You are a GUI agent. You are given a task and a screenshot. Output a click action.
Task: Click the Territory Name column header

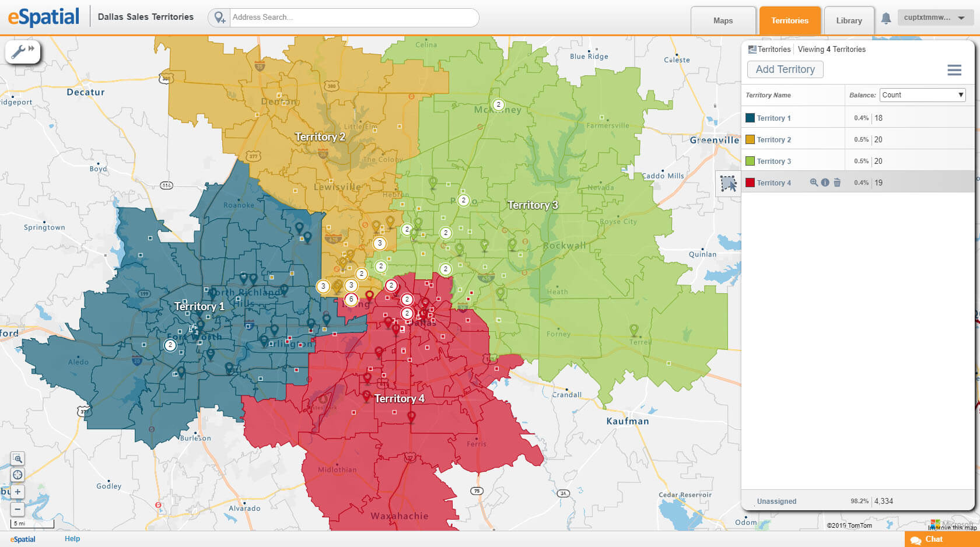pos(768,95)
